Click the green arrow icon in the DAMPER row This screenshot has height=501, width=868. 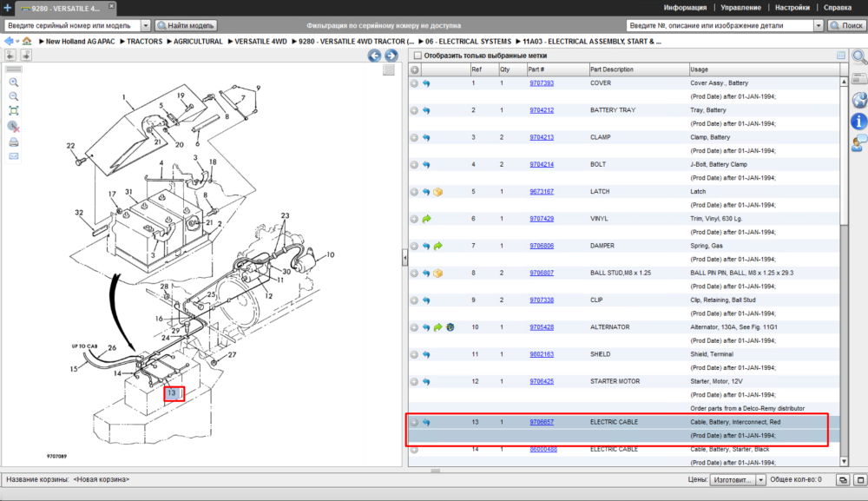(x=437, y=246)
